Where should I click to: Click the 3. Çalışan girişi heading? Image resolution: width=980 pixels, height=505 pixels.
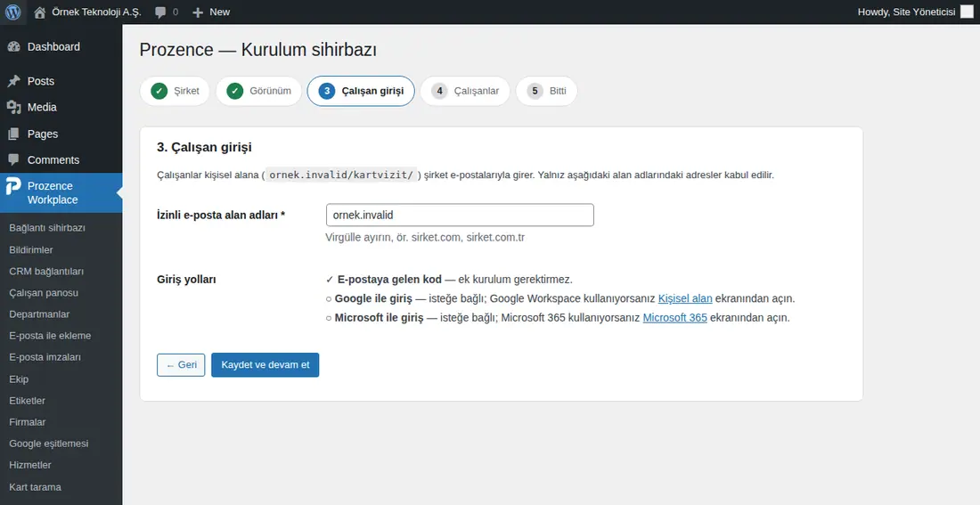[204, 148]
